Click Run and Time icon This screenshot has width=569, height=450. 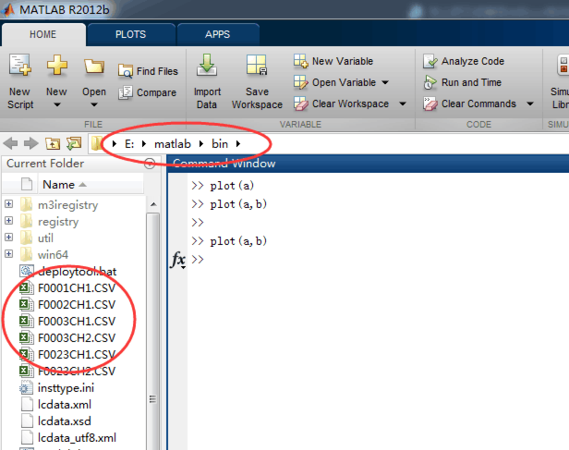click(x=430, y=83)
